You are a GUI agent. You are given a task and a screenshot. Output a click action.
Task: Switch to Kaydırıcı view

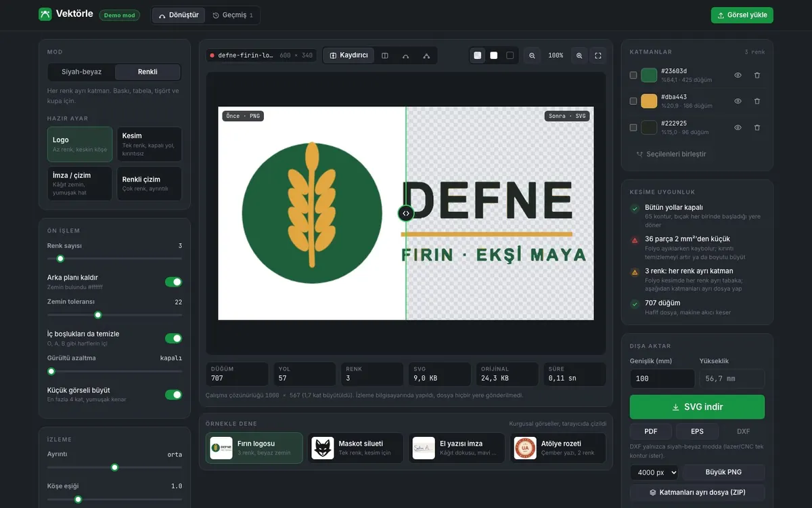(348, 56)
